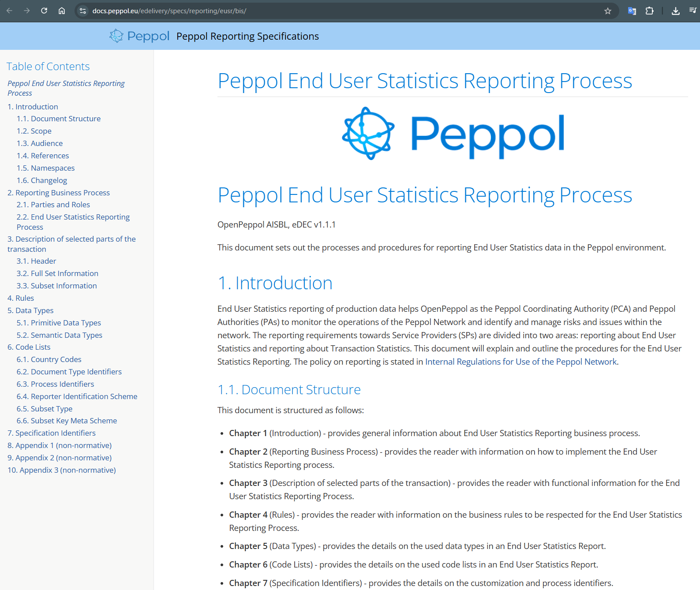Follow the Internal Regulations hyperlink
This screenshot has height=590, width=700.
tap(520, 362)
